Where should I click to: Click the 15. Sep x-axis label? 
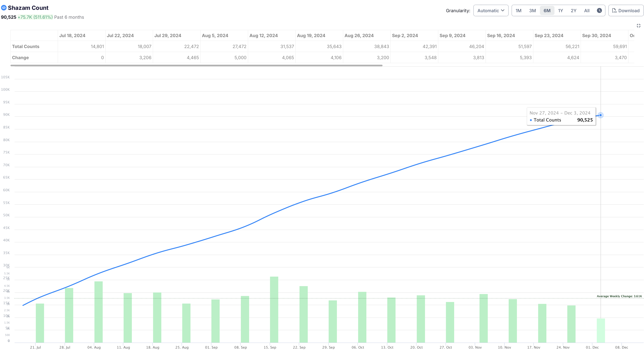coord(270,347)
